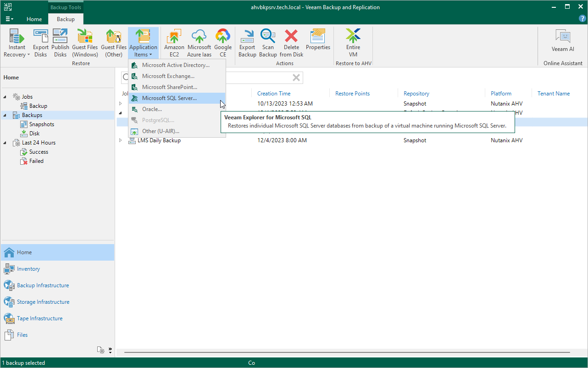Image resolution: width=588 pixels, height=368 pixels.
Task: Click the 10/13/2023 12:53 AM creation time
Action: [285, 104]
